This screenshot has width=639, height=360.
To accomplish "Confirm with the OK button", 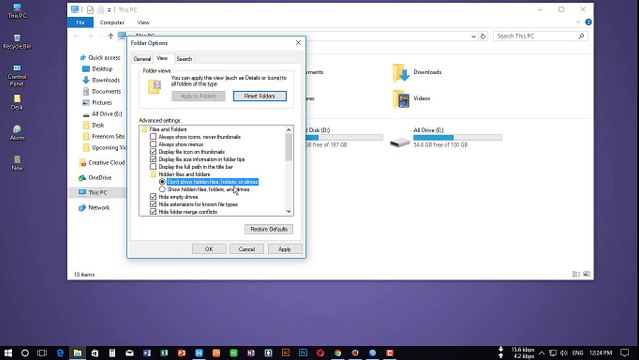I will coord(209,249).
